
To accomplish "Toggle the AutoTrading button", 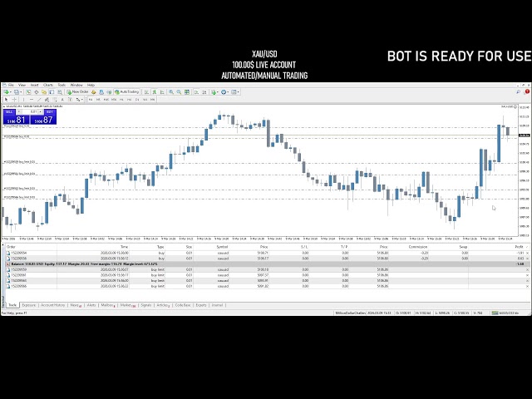I will coord(127,92).
